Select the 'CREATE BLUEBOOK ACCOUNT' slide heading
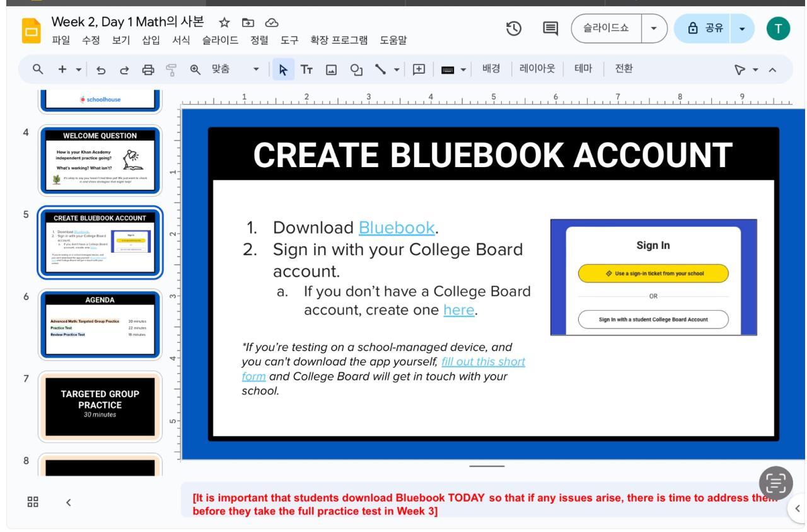 pos(493,155)
